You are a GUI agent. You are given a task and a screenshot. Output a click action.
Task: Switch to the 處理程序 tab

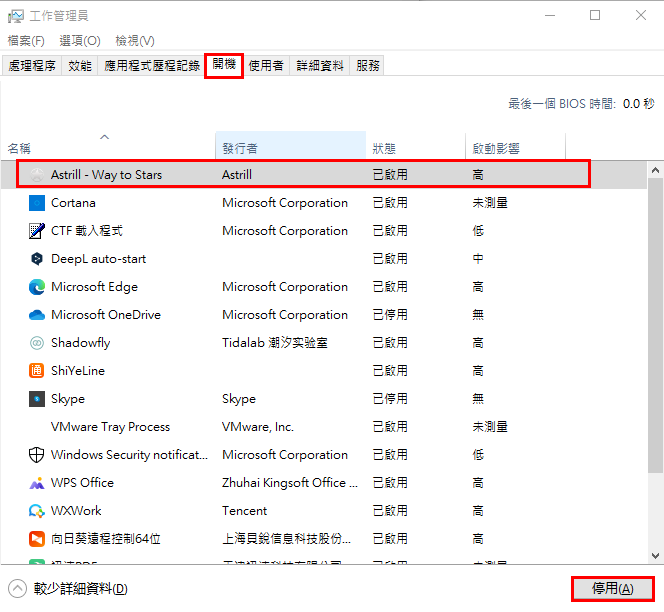pyautogui.click(x=32, y=66)
